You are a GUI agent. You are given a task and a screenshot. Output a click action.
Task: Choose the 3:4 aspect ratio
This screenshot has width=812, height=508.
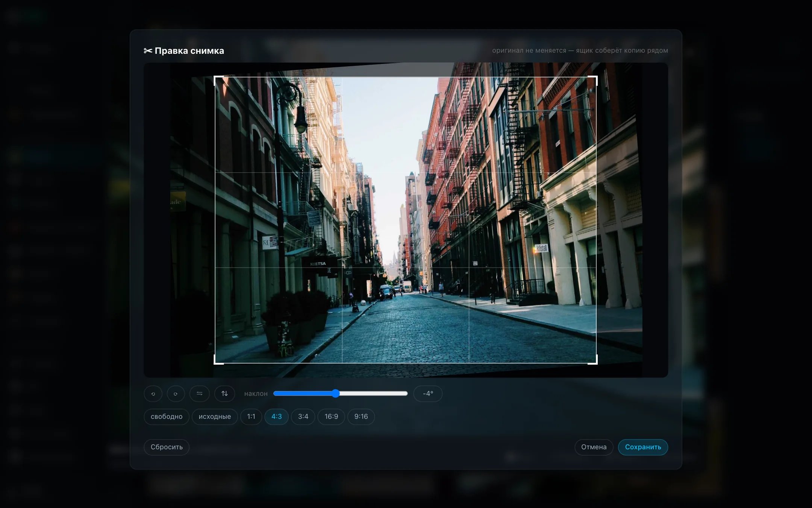(x=303, y=417)
